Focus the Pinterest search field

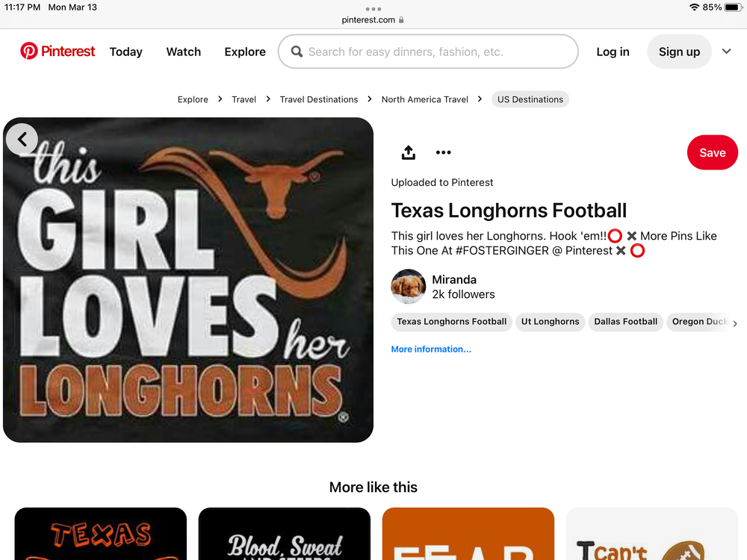(437, 52)
